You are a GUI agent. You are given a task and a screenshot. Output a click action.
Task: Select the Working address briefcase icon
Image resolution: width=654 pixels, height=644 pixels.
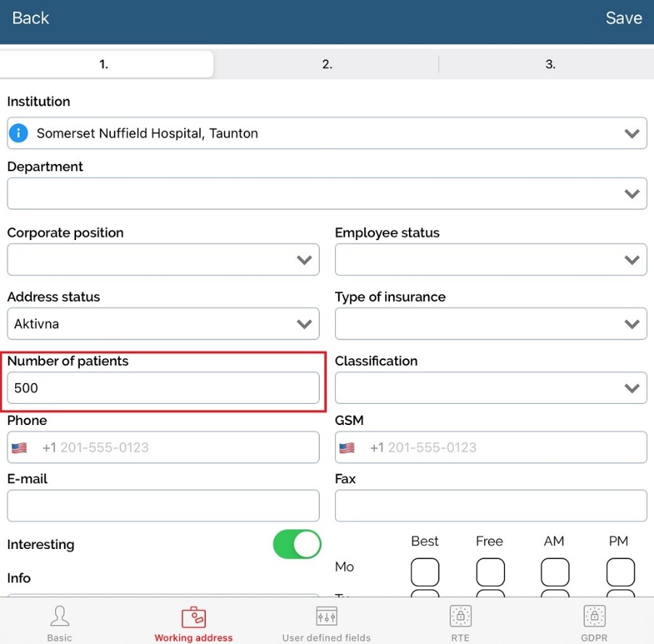(194, 616)
